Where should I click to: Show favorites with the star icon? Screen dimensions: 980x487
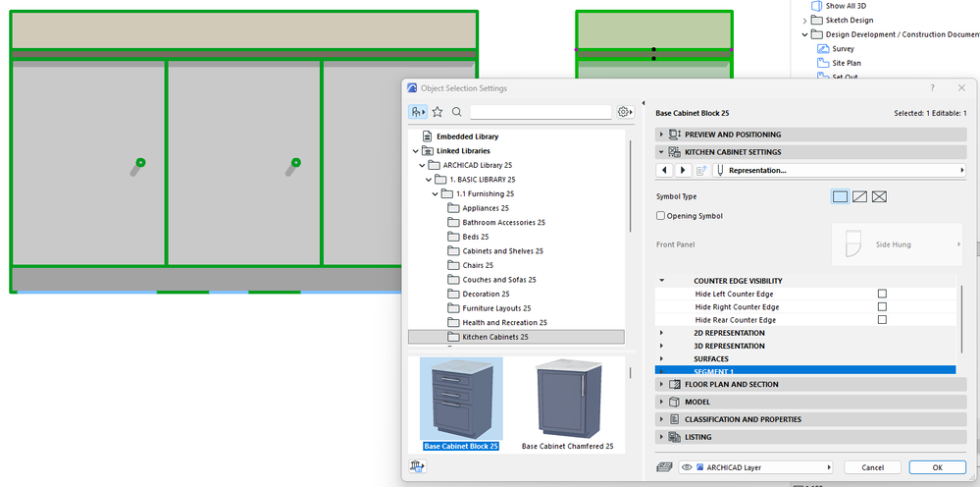tap(438, 112)
